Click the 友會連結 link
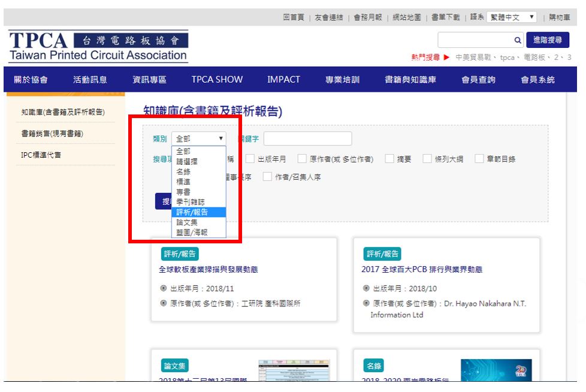586x392 pixels. pyautogui.click(x=328, y=17)
